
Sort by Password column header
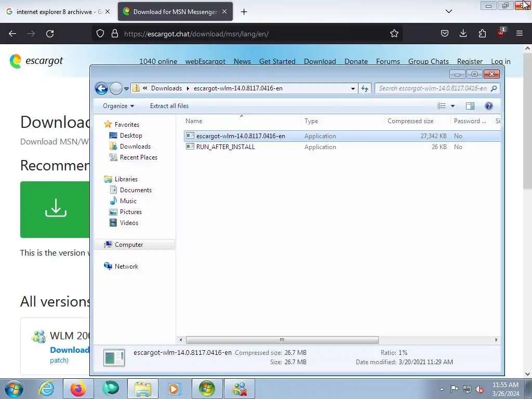tap(472, 121)
